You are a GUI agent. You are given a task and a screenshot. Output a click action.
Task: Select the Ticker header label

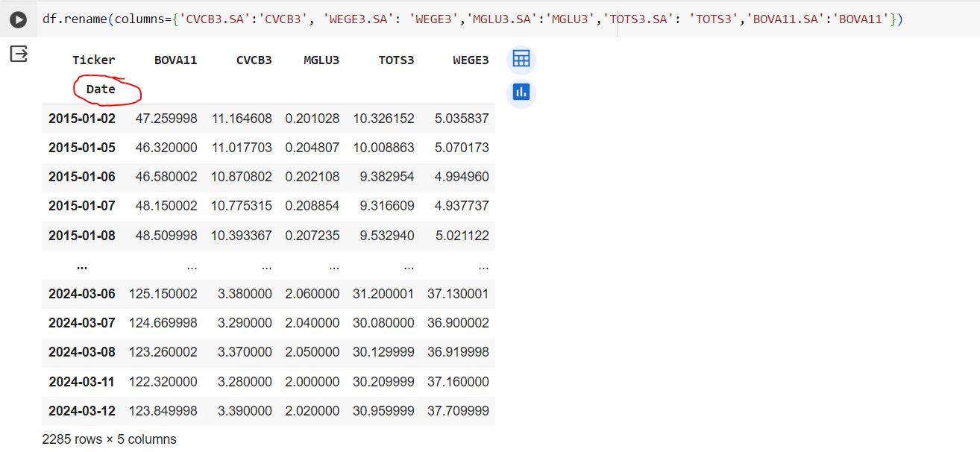(x=93, y=60)
